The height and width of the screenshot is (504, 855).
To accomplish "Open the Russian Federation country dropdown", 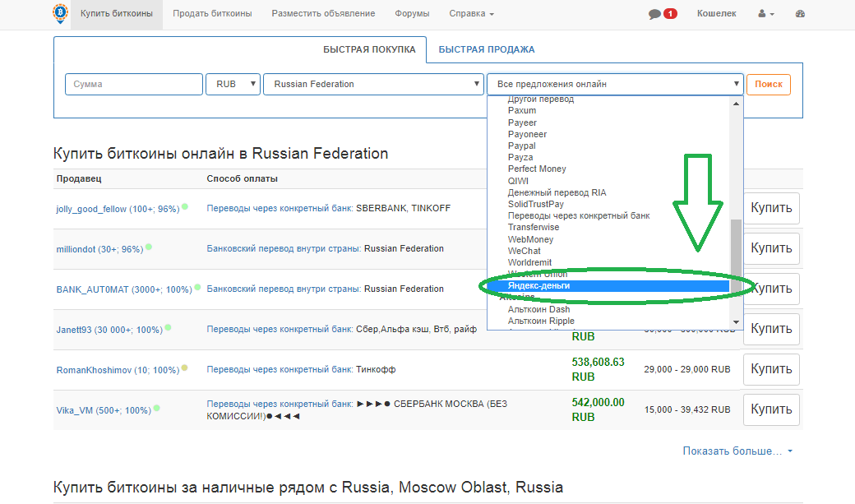I will [373, 84].
